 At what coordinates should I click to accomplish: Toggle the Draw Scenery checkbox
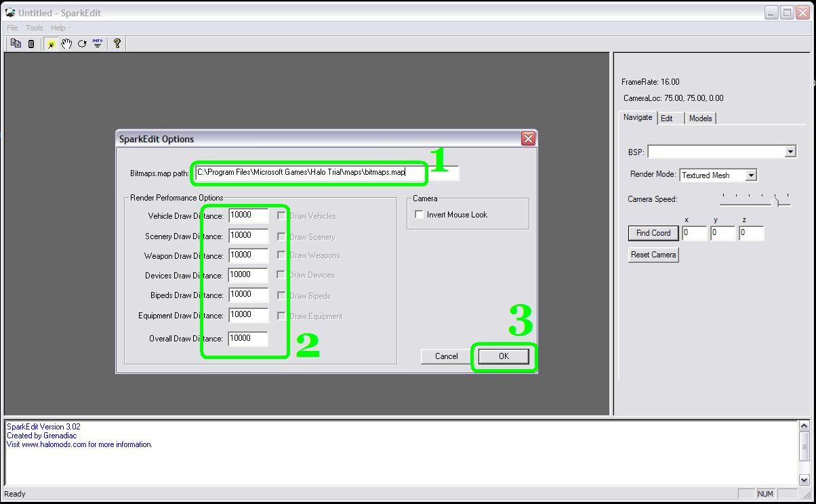coord(281,236)
